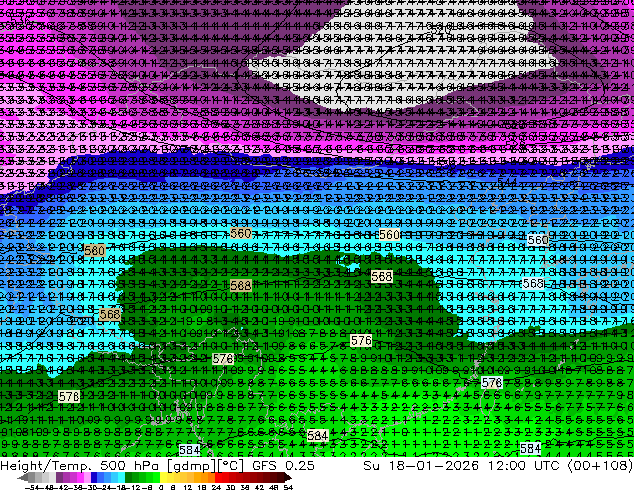Click the gray left arrow of the color bar
Image resolution: width=634 pixels, height=490 pixels.
click(x=23, y=478)
